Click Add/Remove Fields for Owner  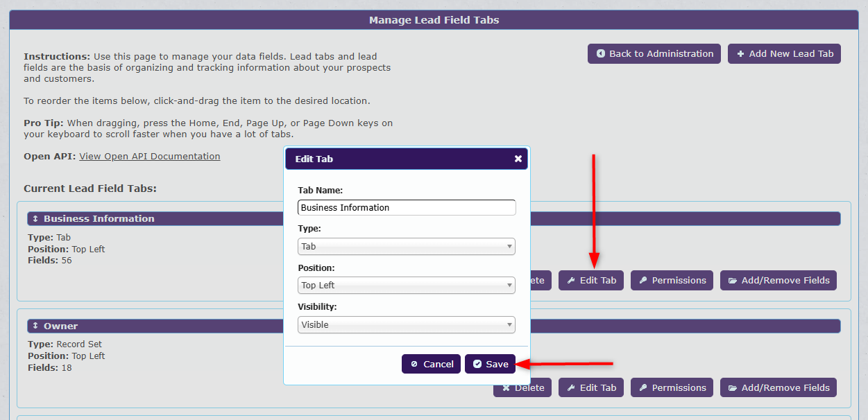[778, 387]
